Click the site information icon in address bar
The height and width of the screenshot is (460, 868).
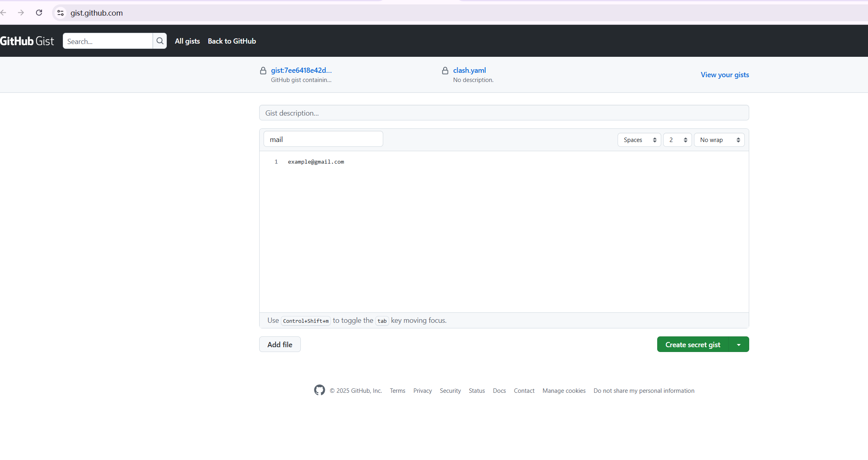pos(60,13)
